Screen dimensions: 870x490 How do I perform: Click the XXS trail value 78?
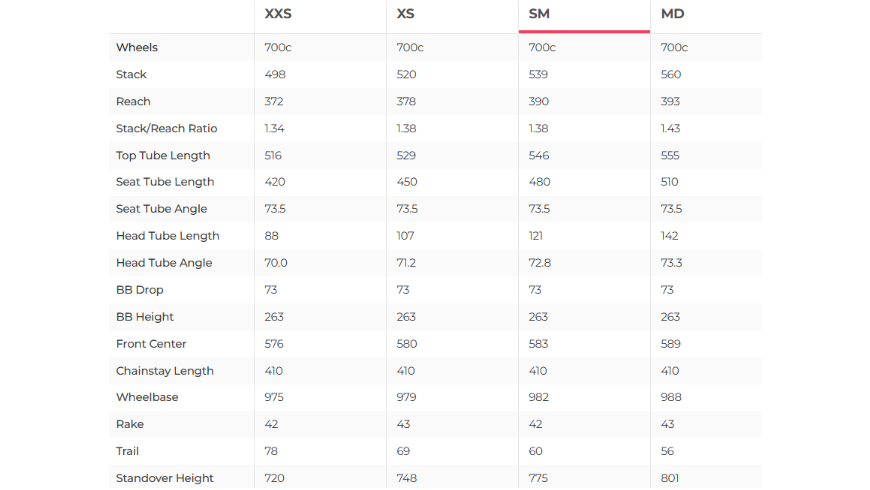coord(271,451)
